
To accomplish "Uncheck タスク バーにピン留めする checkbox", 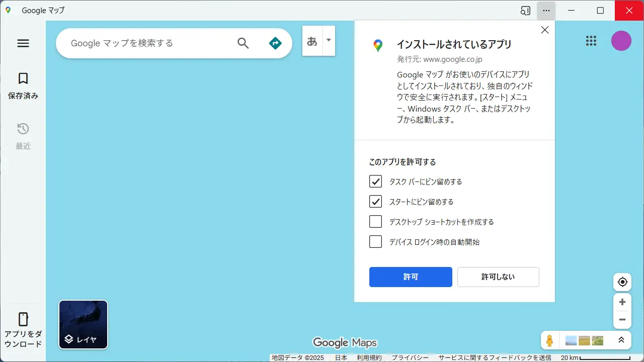I will (375, 182).
